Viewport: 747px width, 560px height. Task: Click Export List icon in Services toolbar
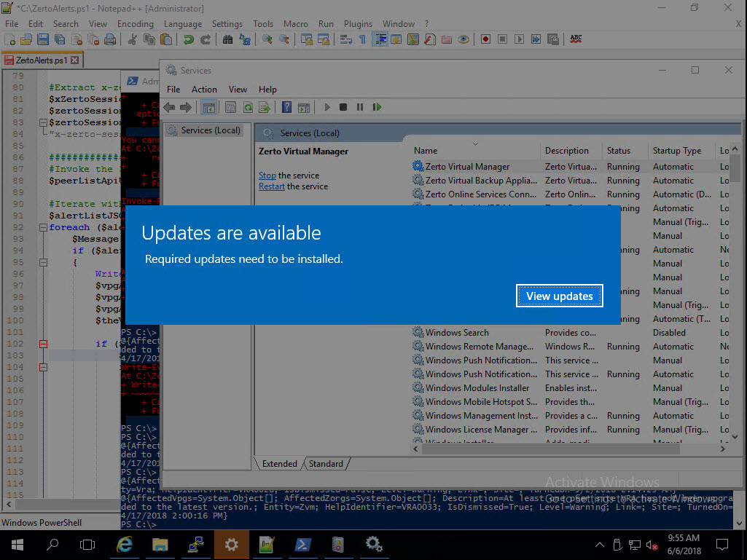tap(264, 107)
